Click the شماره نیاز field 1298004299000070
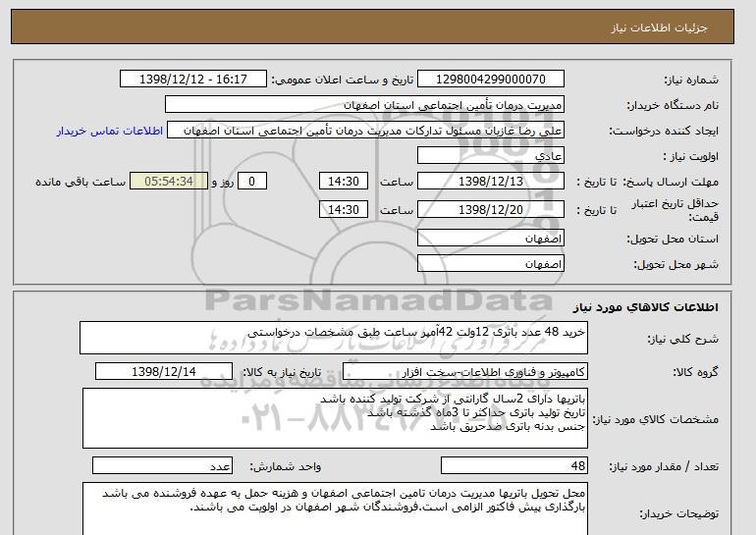The image size is (756, 535). point(490,80)
